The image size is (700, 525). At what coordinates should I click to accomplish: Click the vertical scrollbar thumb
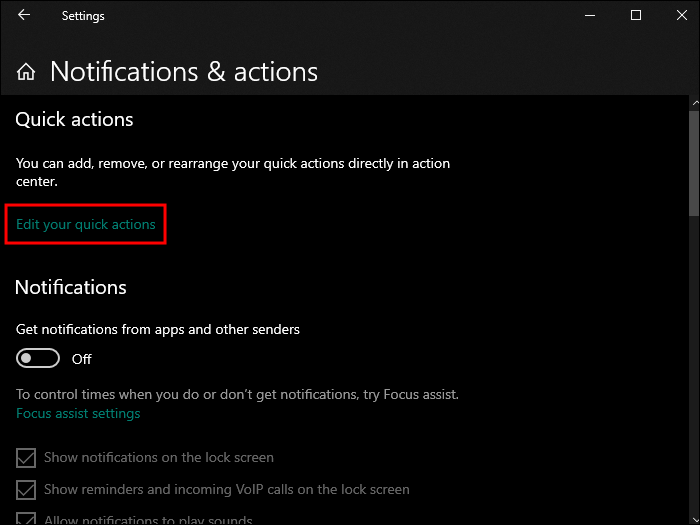(x=693, y=160)
